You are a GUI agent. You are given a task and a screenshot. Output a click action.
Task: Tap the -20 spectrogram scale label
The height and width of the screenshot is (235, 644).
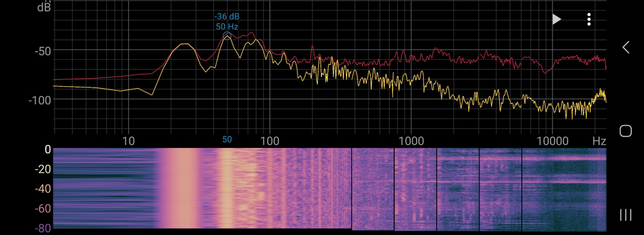pyautogui.click(x=42, y=169)
